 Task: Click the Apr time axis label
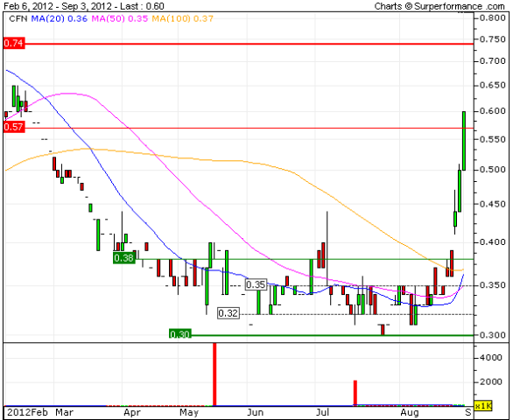click(132, 412)
